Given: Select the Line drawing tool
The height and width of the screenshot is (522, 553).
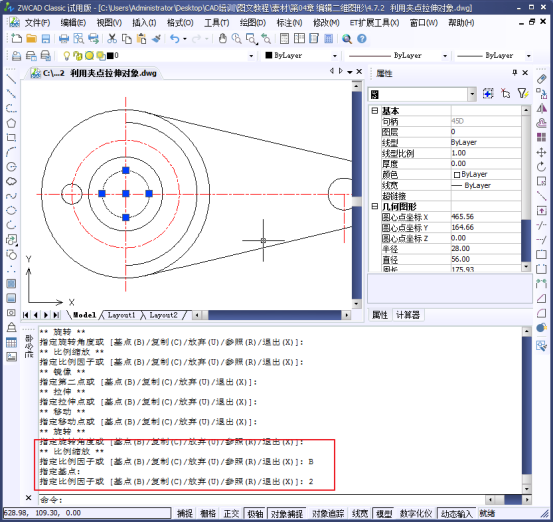Looking at the screenshot, I should coord(11,79).
